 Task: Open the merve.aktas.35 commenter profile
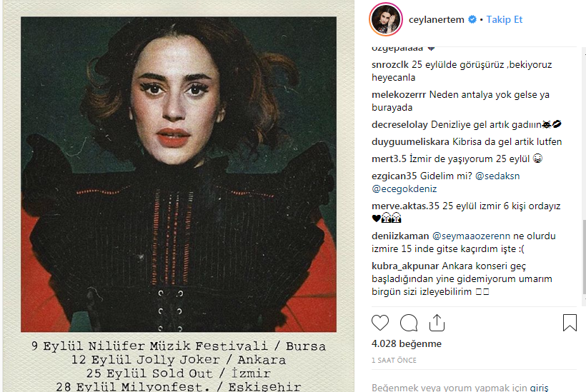click(x=405, y=206)
